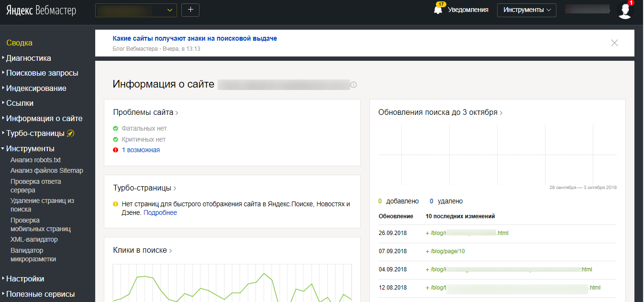The image size is (644, 302).
Task: Click the Turbo pages rocket icon
Action: (x=70, y=134)
